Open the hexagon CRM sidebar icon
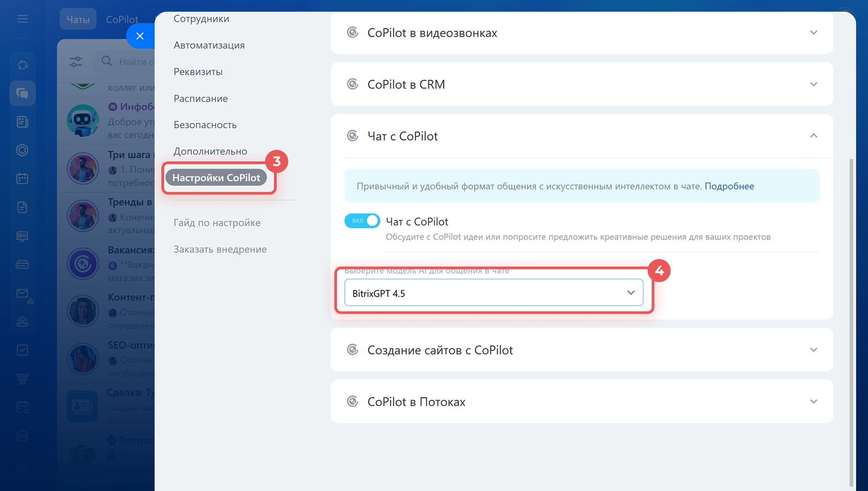868x491 pixels. tap(22, 150)
